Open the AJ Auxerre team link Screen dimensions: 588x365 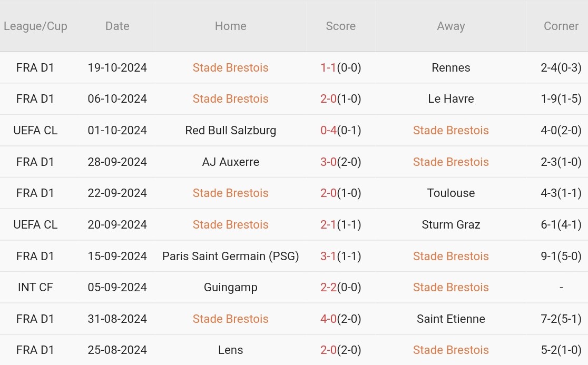(x=230, y=162)
